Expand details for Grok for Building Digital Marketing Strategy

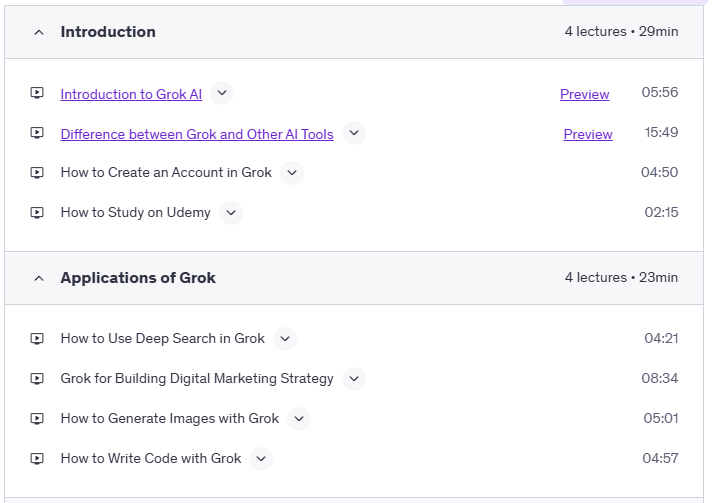click(x=354, y=378)
